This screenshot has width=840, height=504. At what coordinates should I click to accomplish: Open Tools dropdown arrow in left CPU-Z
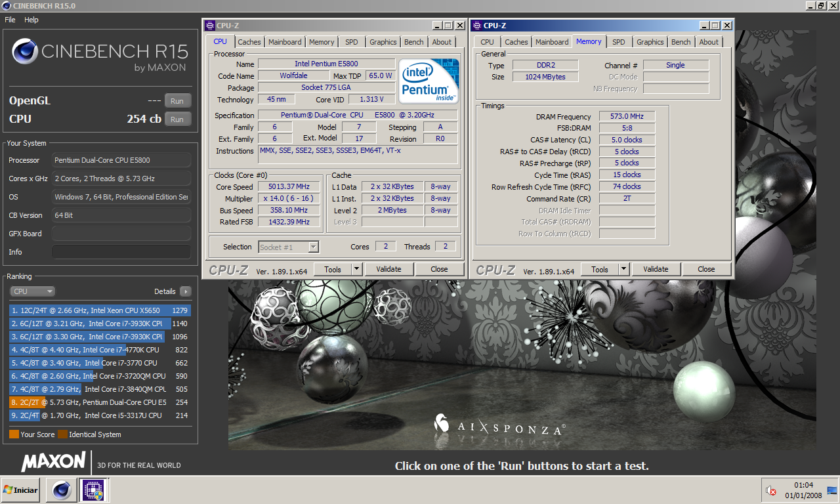tap(356, 269)
